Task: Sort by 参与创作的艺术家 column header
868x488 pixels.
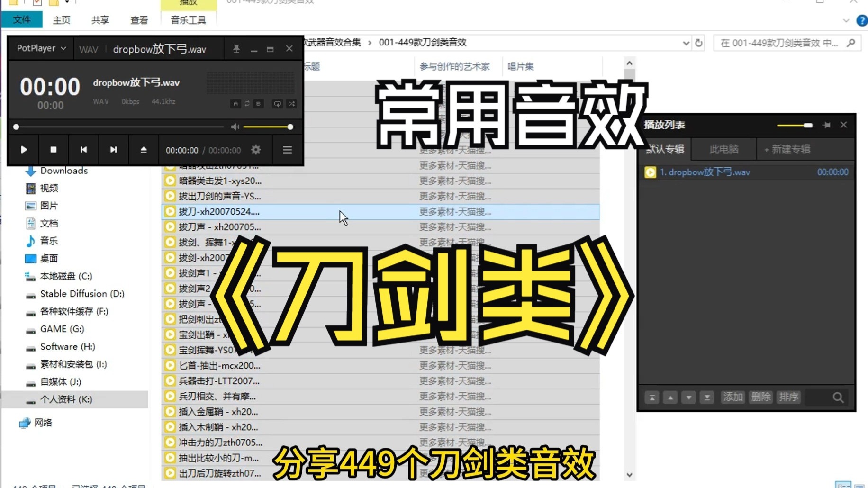Action: (455, 66)
